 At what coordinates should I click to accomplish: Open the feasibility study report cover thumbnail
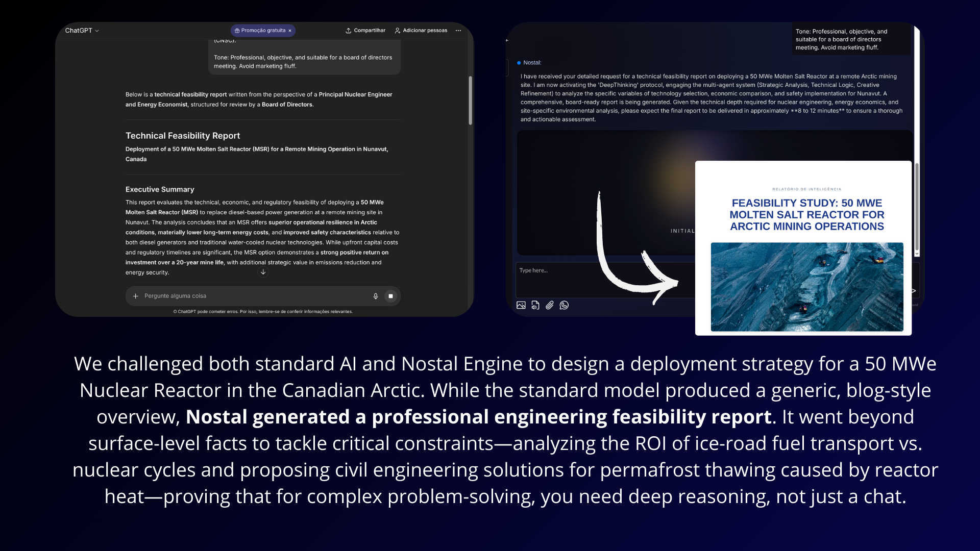(803, 248)
